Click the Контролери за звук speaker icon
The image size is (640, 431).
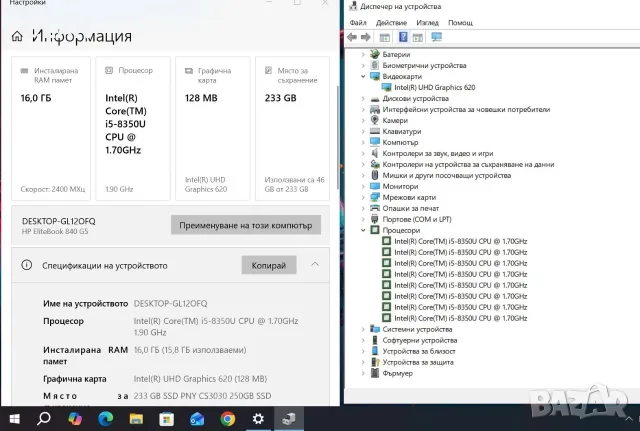point(375,153)
